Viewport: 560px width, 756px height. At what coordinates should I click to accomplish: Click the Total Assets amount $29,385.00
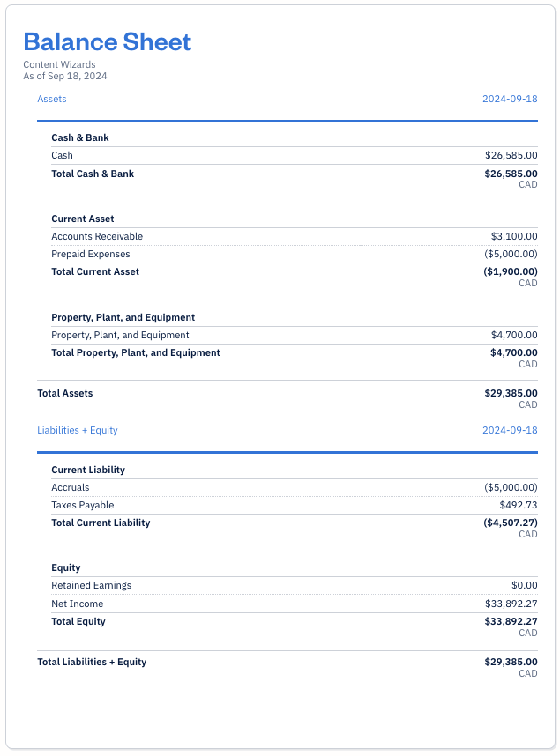(x=511, y=393)
